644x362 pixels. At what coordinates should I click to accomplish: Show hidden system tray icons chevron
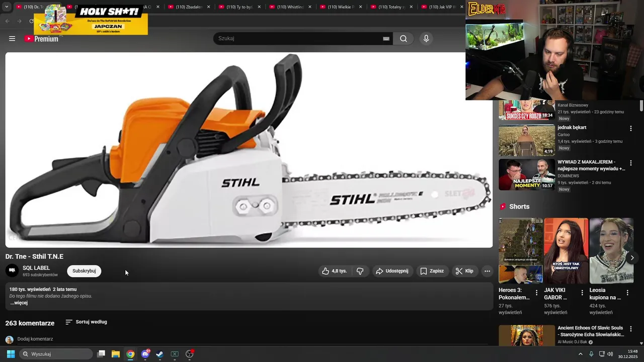[x=580, y=354]
